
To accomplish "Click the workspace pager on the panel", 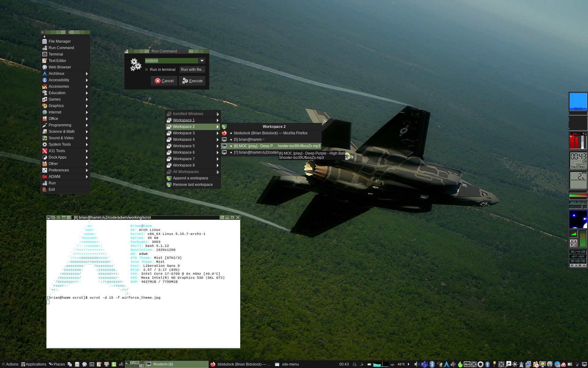I will 135,364.
